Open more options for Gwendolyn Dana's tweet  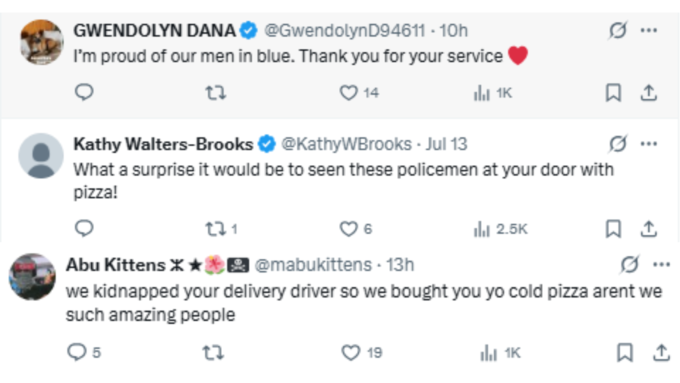(649, 30)
